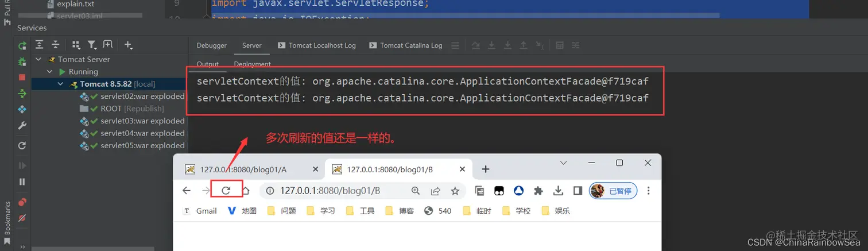Viewport: 868px width, 251px height.
Task: Collapse the Tomcat Server tree node
Action: pyautogui.click(x=38, y=59)
